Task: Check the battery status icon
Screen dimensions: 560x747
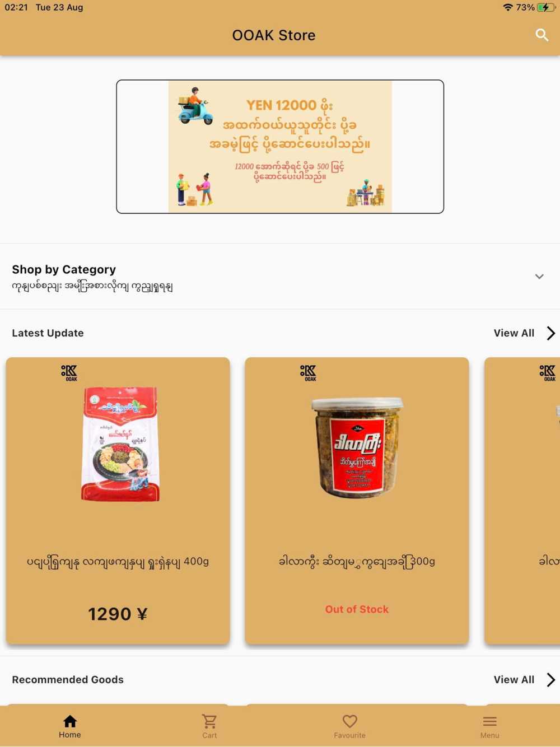Action: click(x=546, y=7)
